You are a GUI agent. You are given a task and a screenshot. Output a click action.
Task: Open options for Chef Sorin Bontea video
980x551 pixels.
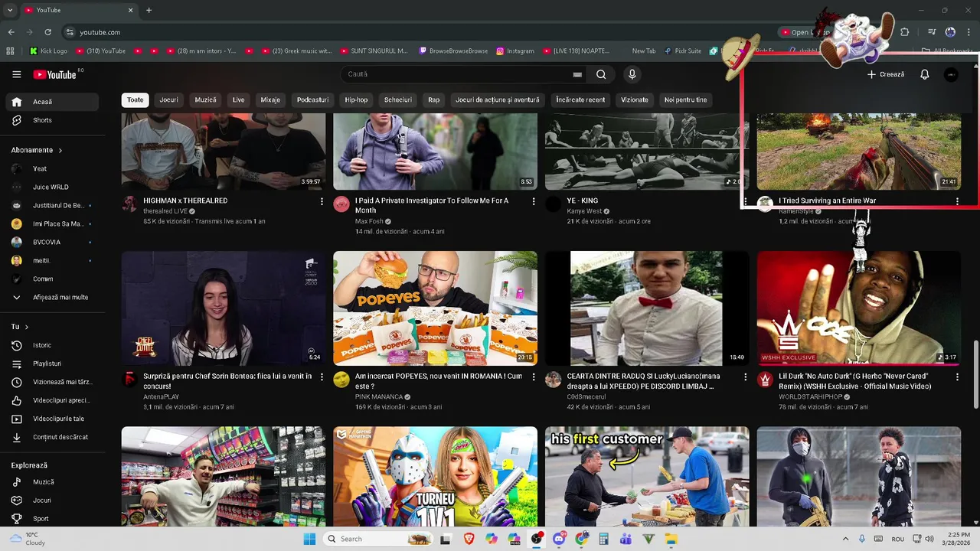tap(322, 377)
